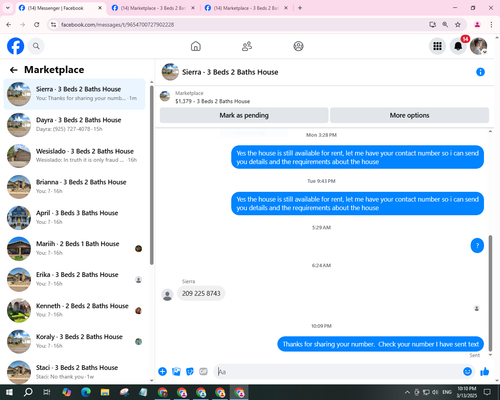Reload the page
Image resolution: width=500 pixels, height=400 pixels.
37,25
